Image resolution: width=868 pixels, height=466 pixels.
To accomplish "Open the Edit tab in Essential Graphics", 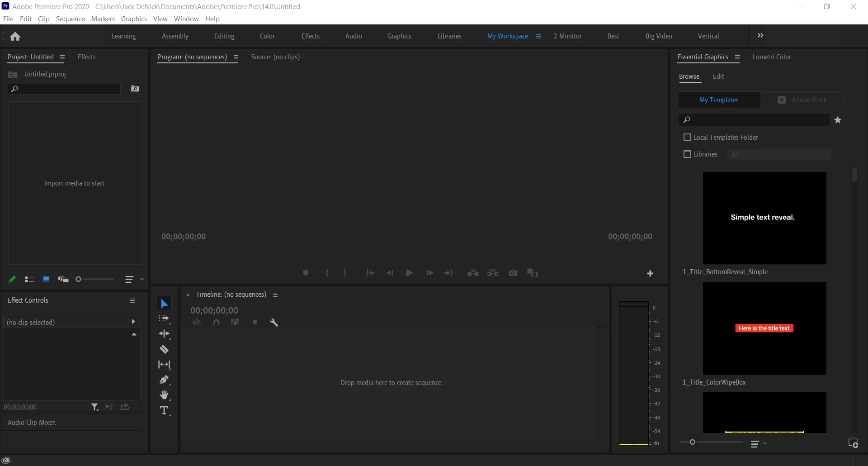I will point(718,76).
